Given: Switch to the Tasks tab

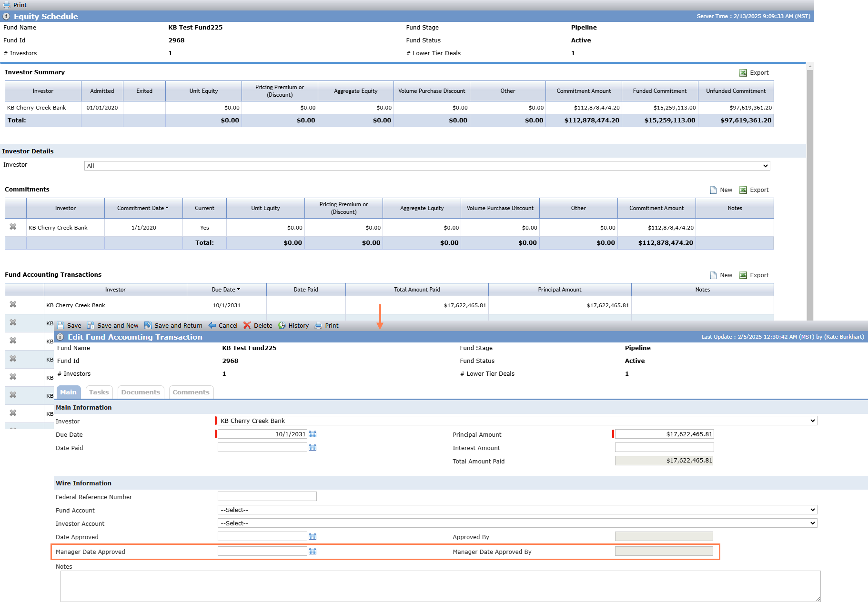Looking at the screenshot, I should (x=99, y=392).
